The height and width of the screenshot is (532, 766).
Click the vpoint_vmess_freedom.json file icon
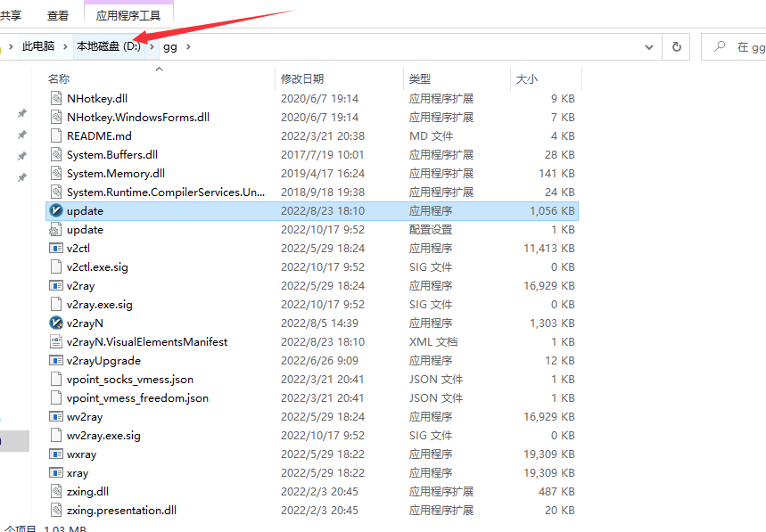tap(56, 397)
